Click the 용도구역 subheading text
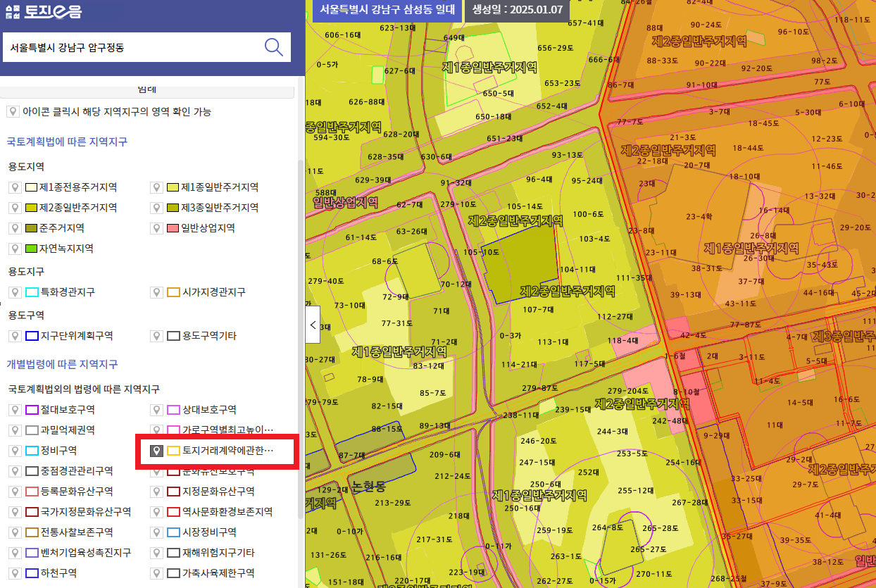Viewport: 876px width, 588px height. point(26,315)
